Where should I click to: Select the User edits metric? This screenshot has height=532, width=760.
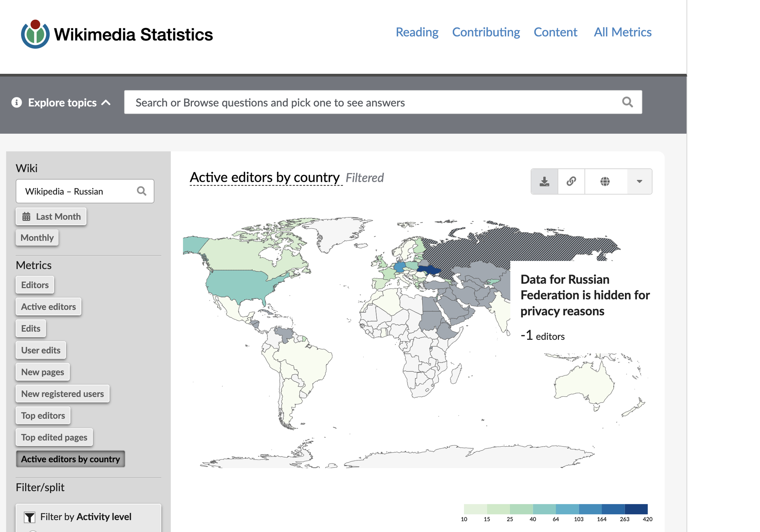point(41,350)
